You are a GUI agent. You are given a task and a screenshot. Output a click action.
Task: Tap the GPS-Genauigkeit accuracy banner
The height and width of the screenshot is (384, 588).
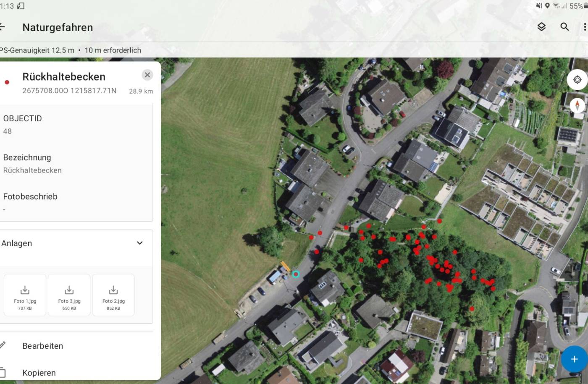point(71,50)
